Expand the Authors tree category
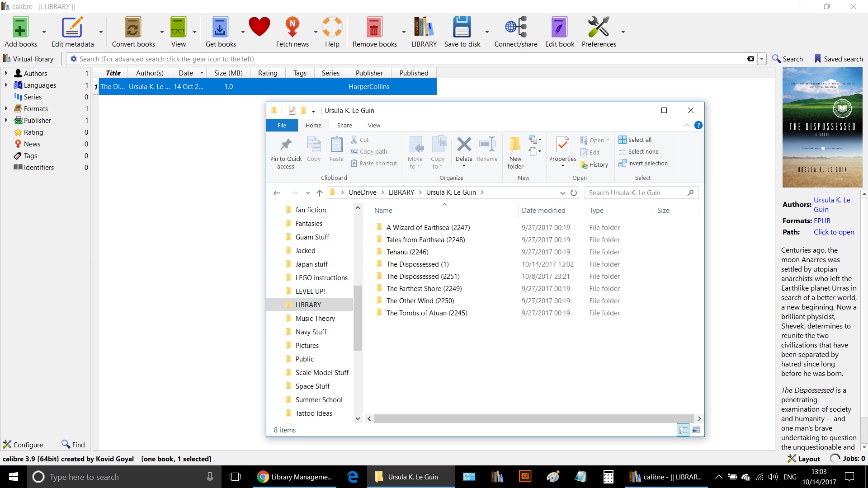 click(6, 73)
